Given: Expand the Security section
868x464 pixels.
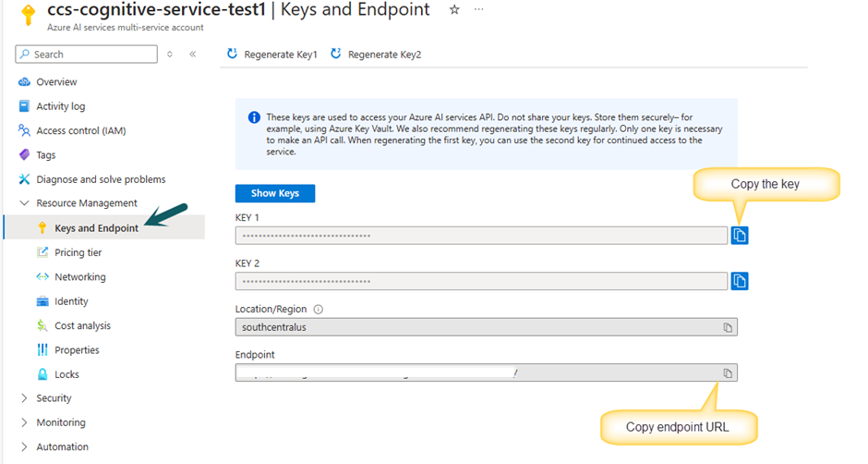Looking at the screenshot, I should [x=24, y=398].
